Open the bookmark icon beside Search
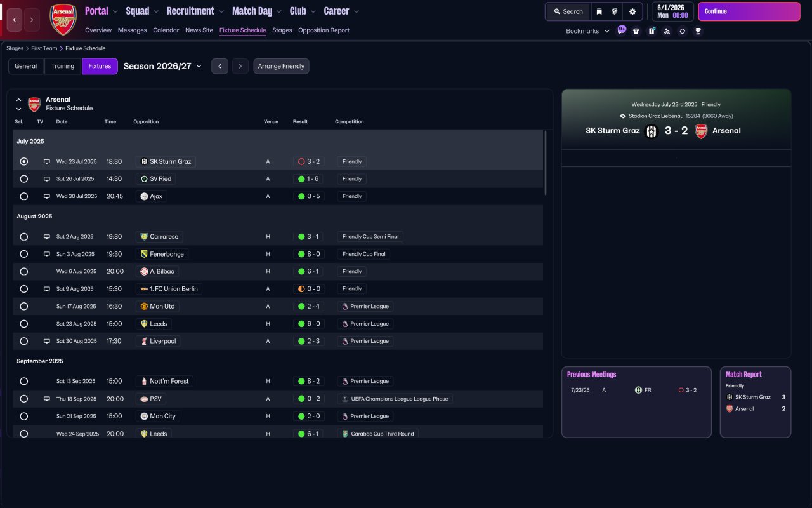Viewport: 812px width, 508px height. click(599, 11)
